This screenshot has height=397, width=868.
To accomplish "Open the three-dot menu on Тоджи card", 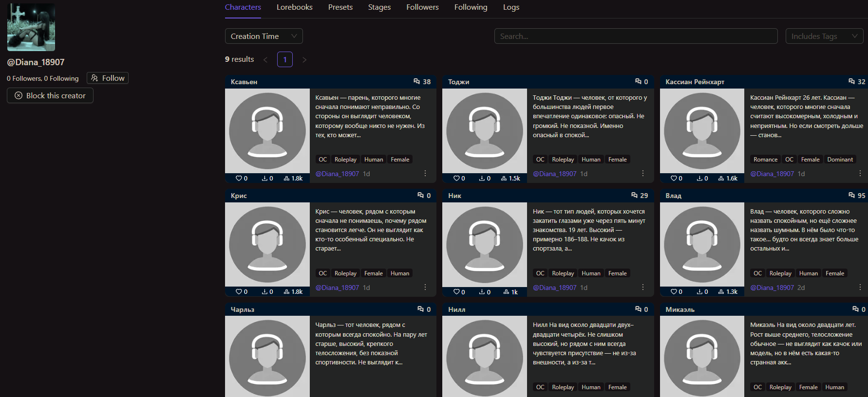I will tap(643, 173).
